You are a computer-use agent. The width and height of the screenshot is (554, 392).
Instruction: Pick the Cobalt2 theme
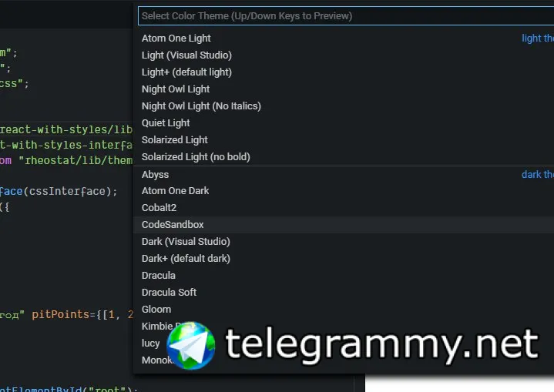tap(344, 208)
